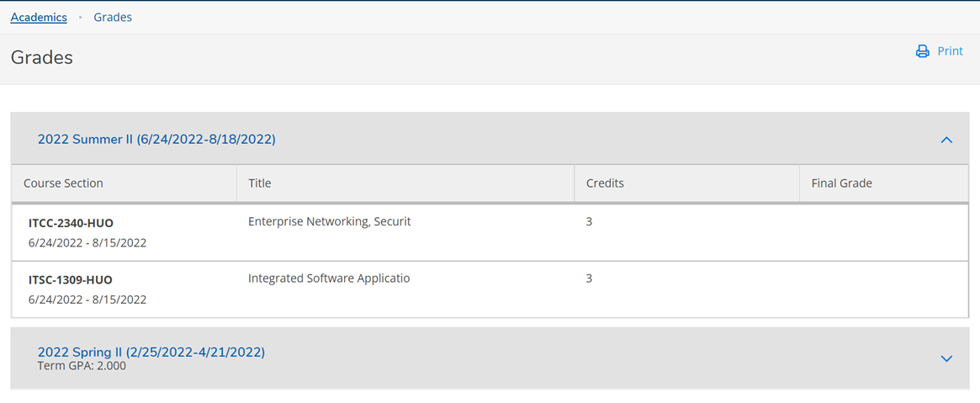Select the Grades breadcrumb item
Viewport: 980px width, 403px height.
(x=113, y=17)
